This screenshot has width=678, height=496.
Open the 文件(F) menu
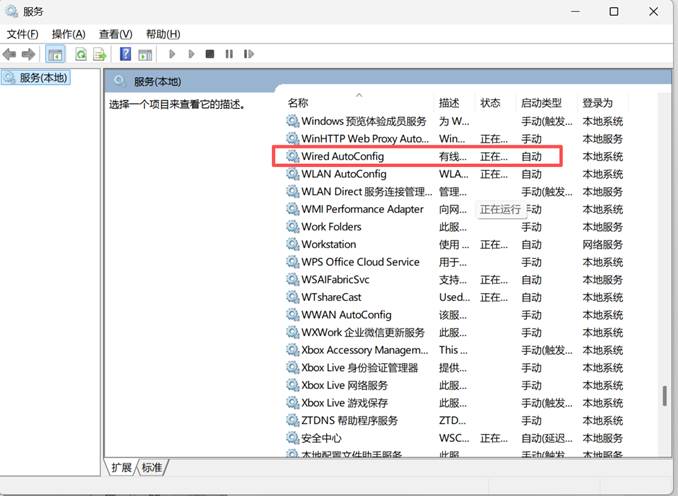tap(22, 33)
